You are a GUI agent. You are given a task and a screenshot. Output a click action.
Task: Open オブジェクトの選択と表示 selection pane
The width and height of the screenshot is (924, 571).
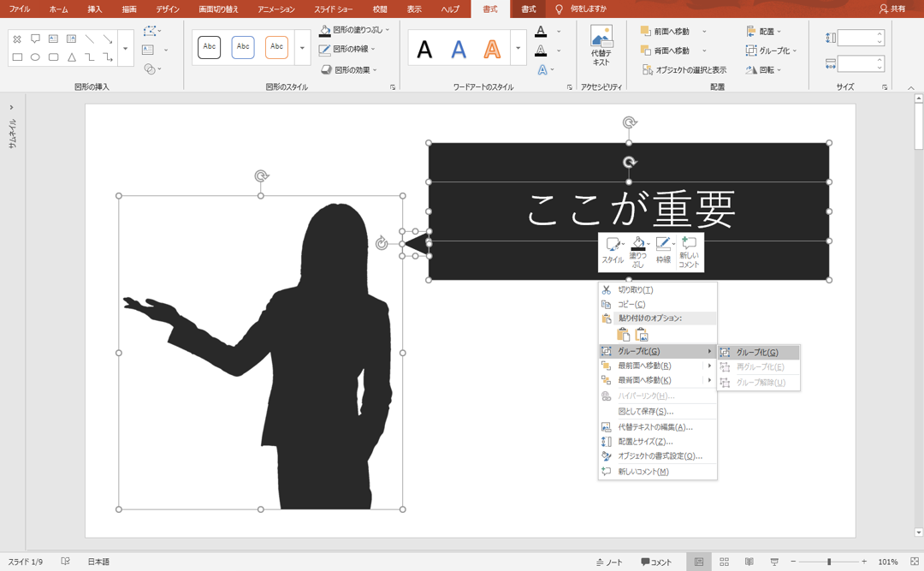pyautogui.click(x=684, y=69)
